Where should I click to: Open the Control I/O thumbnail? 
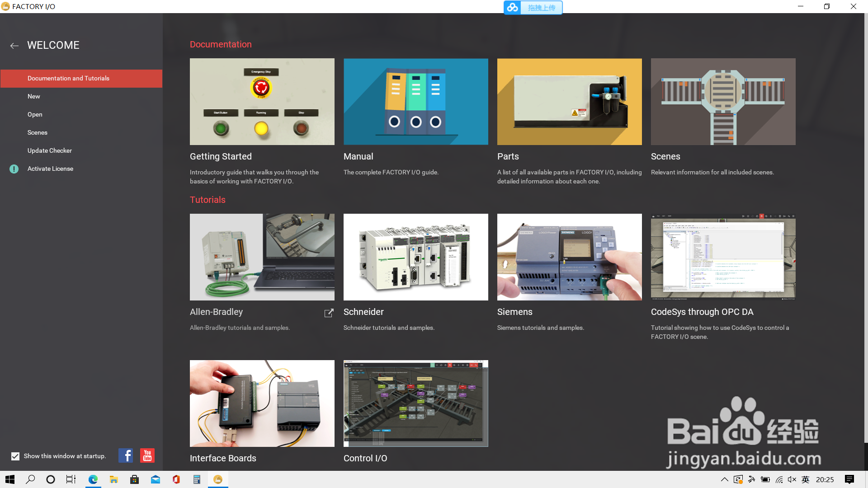[x=416, y=404]
